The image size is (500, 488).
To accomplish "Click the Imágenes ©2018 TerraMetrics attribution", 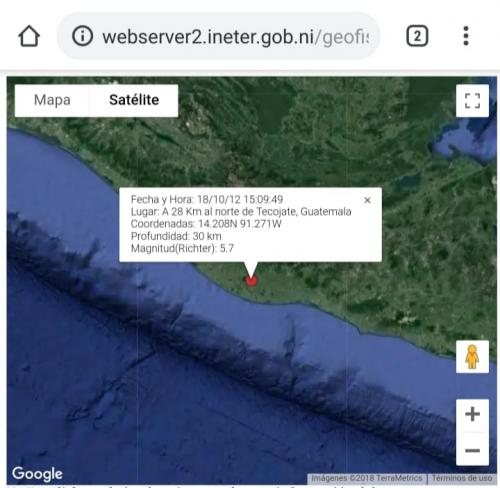I will coord(366,478).
